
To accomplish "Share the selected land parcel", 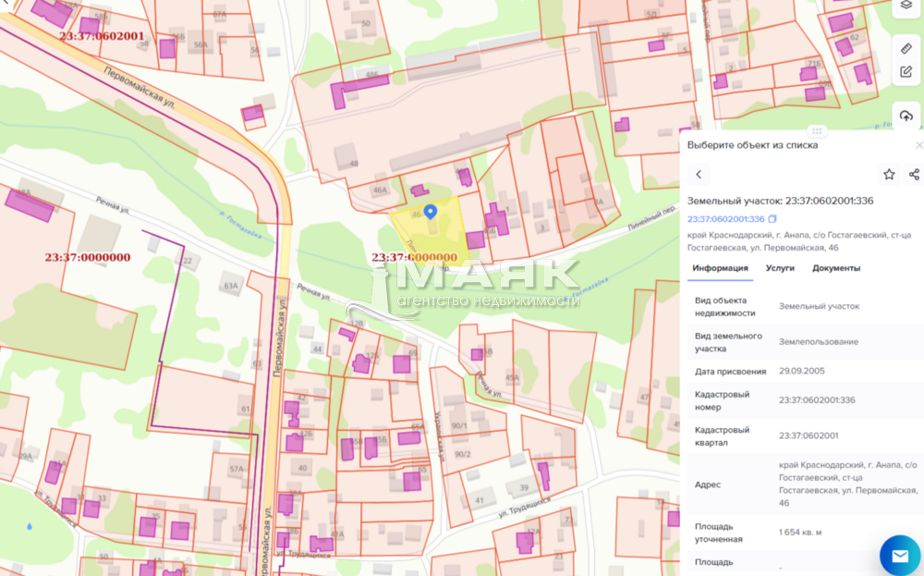I will click(914, 174).
